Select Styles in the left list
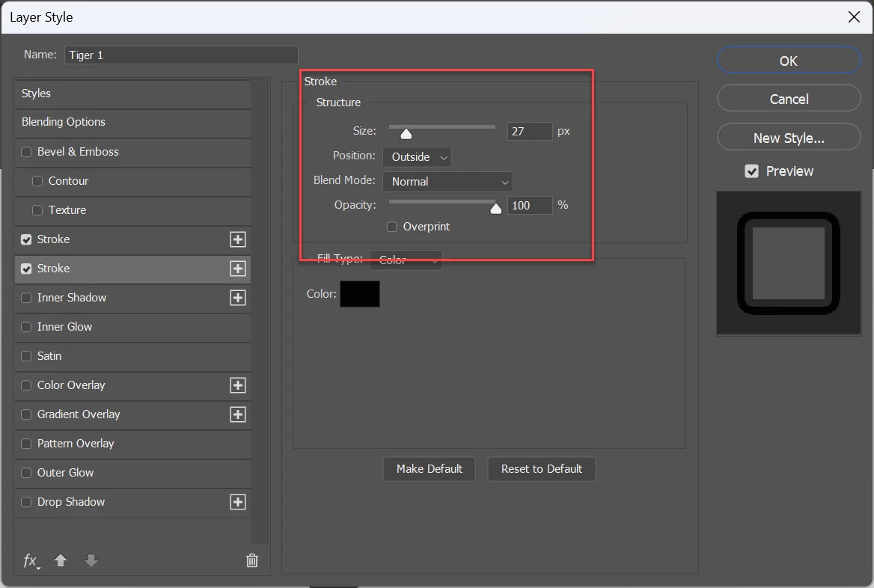 pos(132,94)
